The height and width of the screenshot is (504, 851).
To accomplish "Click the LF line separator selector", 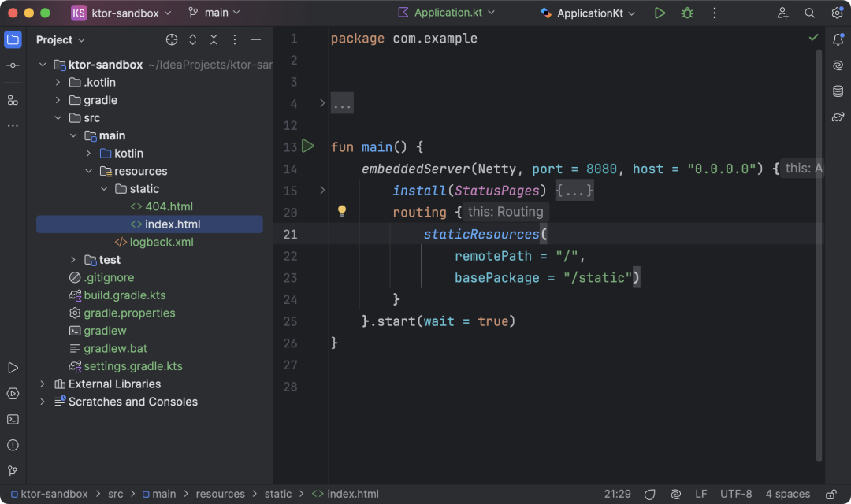I will point(700,495).
